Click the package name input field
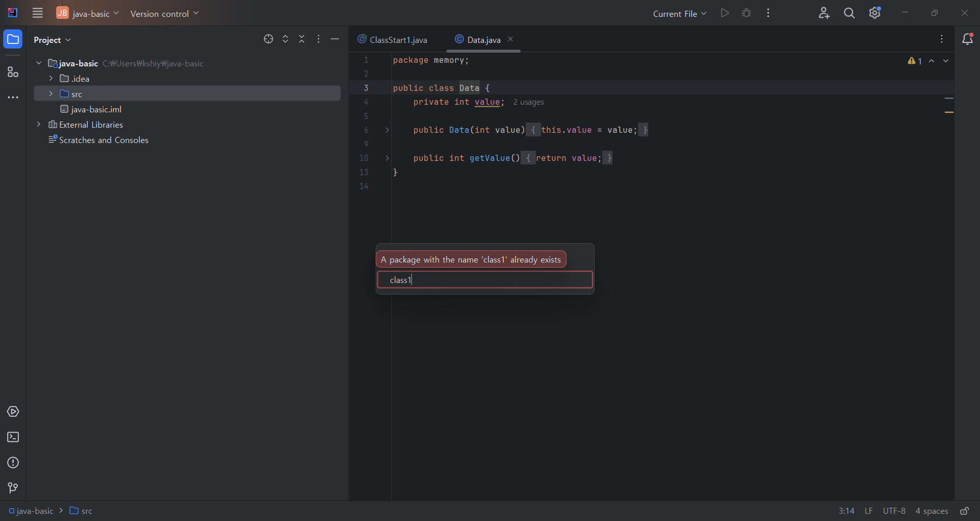 point(485,280)
